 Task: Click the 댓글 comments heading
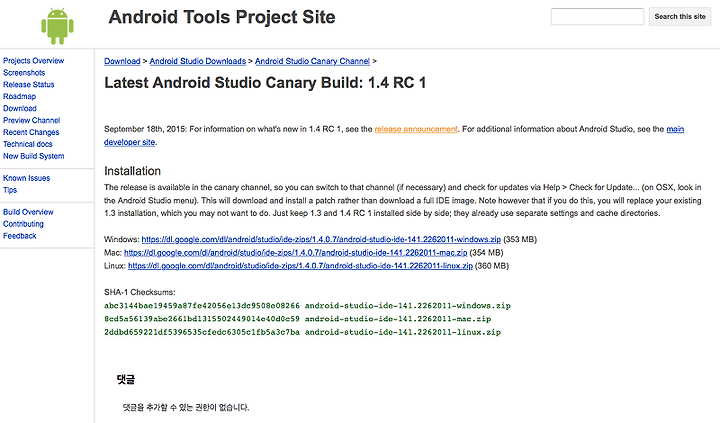(x=126, y=379)
